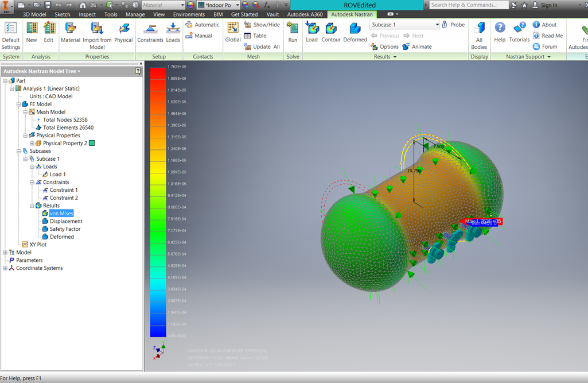This screenshot has height=383, width=588.
Task: Show the Contour results plot
Action: (x=331, y=33)
